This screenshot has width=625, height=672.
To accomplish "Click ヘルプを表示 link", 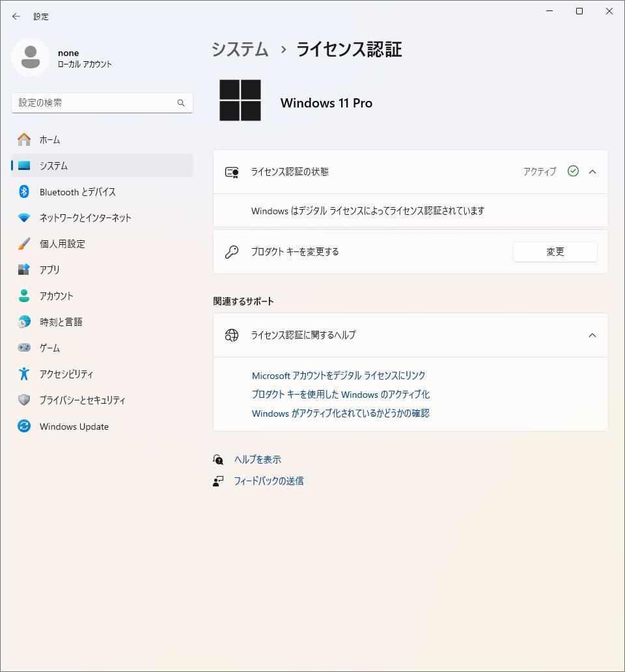I will 257,460.
